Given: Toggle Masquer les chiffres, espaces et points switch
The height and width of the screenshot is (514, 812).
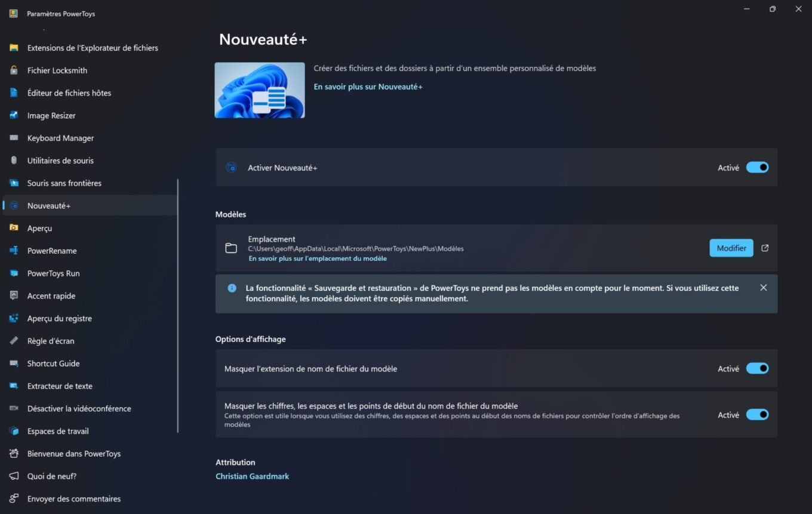Looking at the screenshot, I should click(x=757, y=414).
